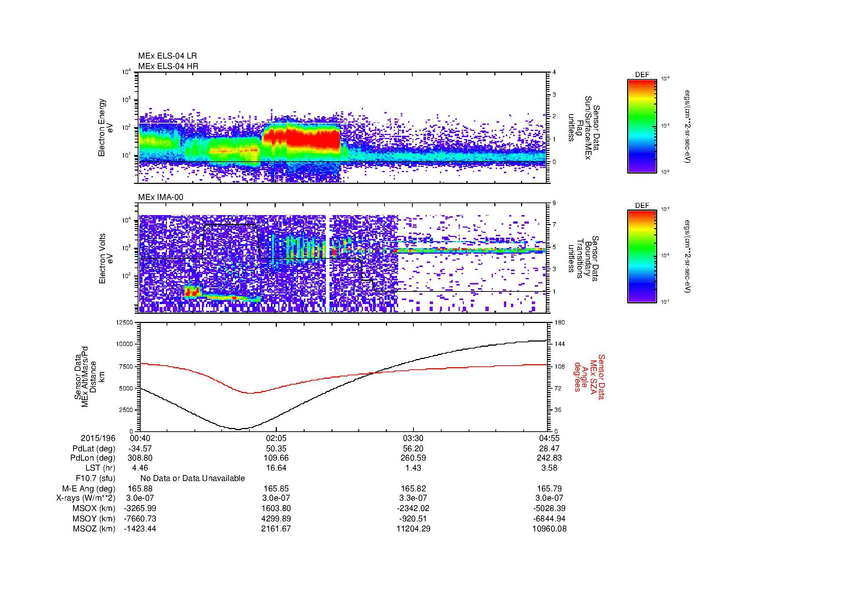The height and width of the screenshot is (613, 868).
Task: Click PdLat value 50.35
Action: pos(276,449)
